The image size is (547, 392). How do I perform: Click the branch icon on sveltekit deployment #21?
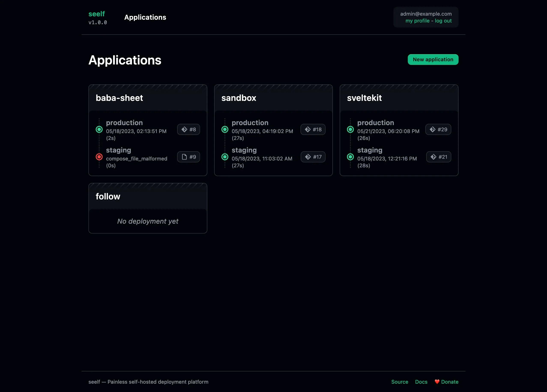pyautogui.click(x=433, y=157)
